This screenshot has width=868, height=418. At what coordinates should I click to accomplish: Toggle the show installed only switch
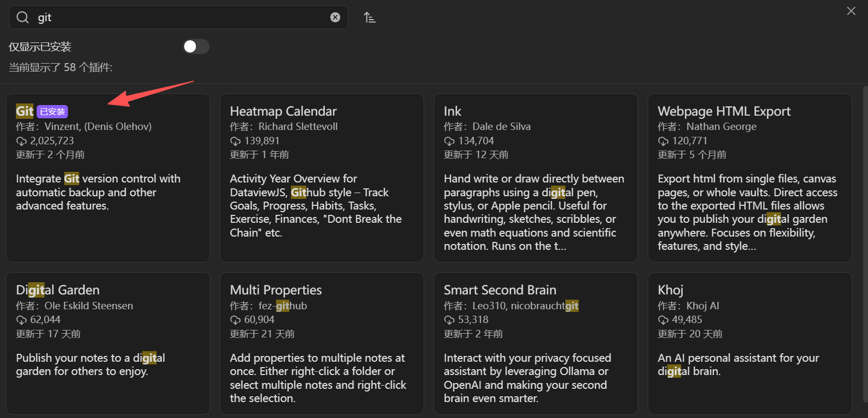[x=196, y=47]
